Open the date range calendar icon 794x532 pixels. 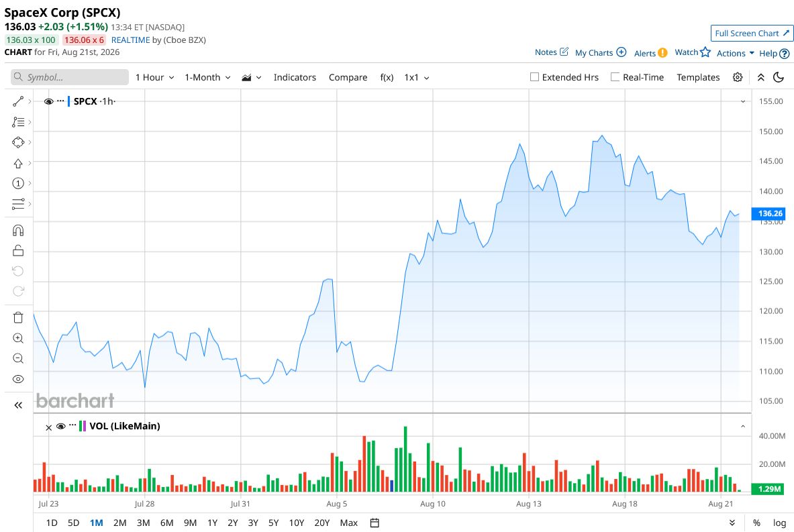[x=375, y=523]
